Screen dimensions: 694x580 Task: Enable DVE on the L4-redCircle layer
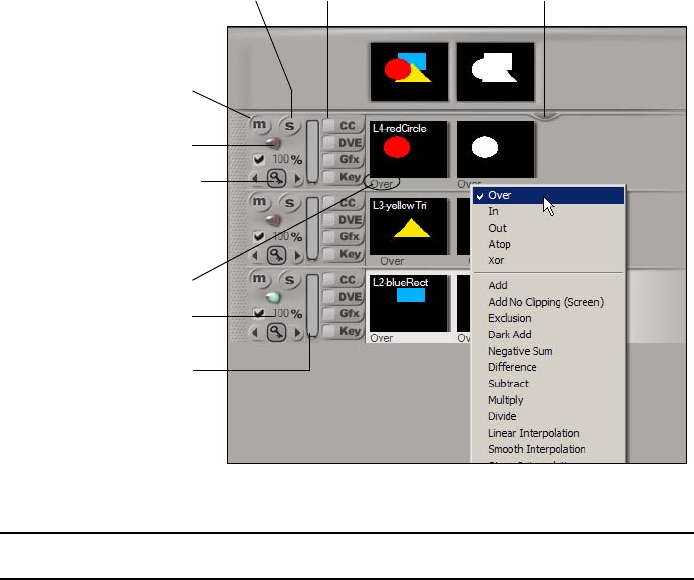(x=328, y=143)
